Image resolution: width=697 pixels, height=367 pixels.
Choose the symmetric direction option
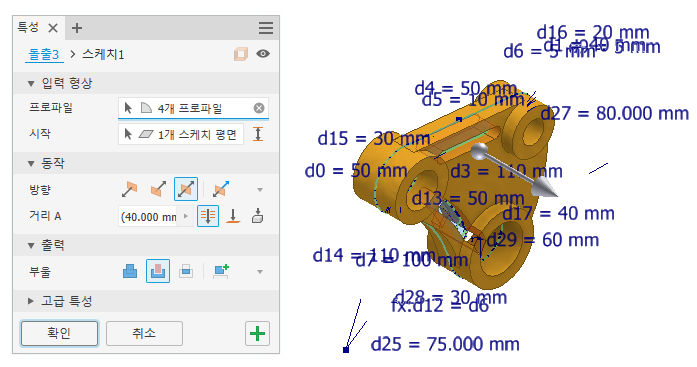[186, 189]
